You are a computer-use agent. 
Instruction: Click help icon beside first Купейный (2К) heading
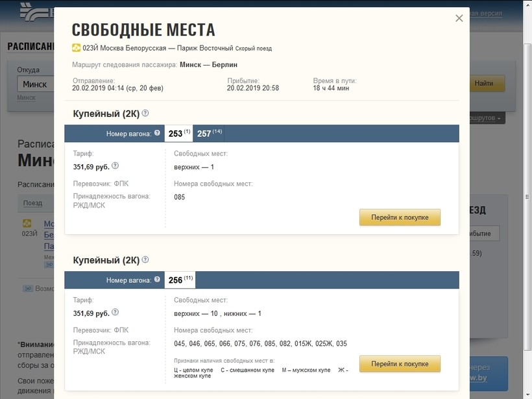tap(145, 113)
